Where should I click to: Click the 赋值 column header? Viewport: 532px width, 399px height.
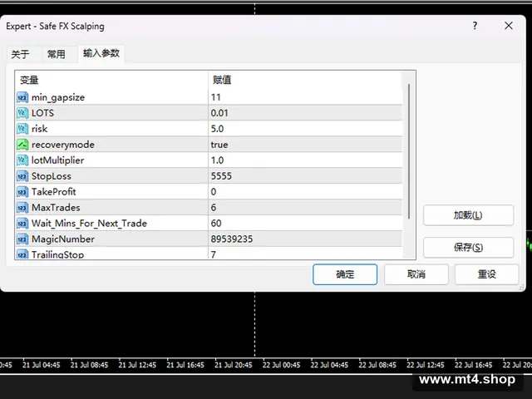[222, 80]
